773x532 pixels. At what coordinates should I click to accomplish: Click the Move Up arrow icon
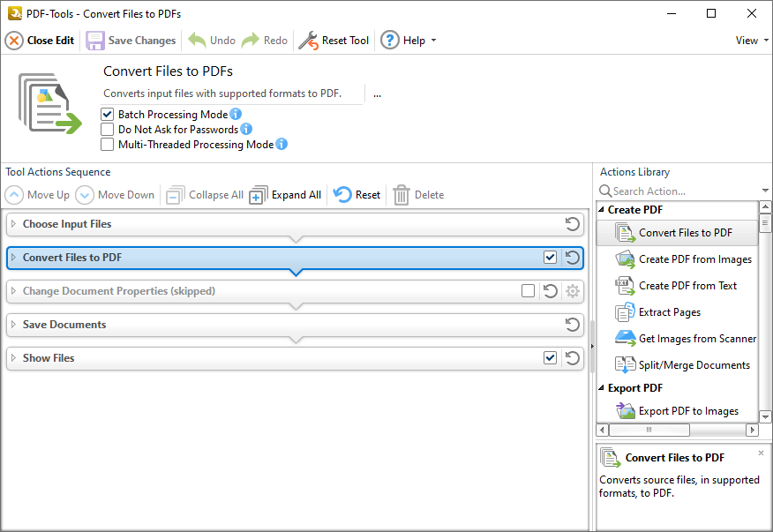14,195
